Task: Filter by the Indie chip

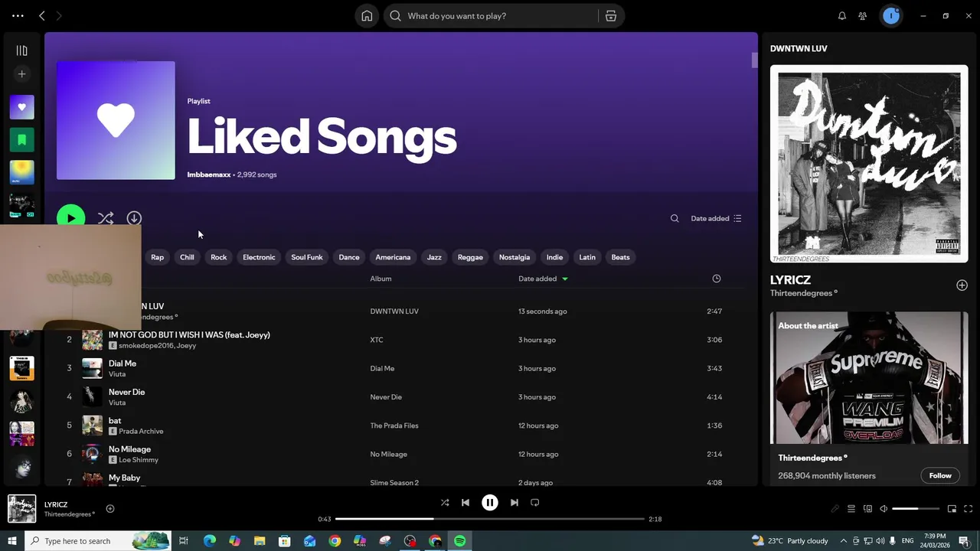Action: (554, 257)
